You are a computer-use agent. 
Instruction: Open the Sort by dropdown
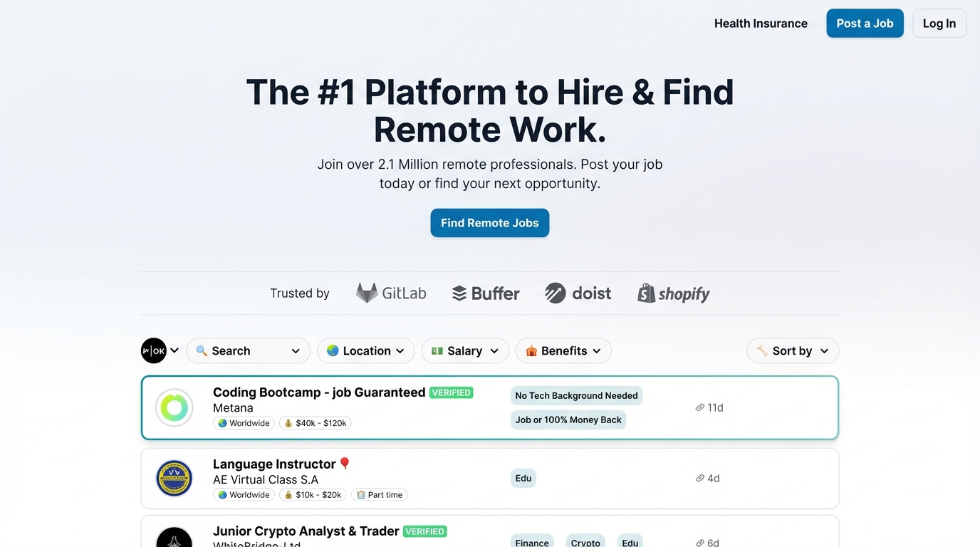click(x=793, y=350)
